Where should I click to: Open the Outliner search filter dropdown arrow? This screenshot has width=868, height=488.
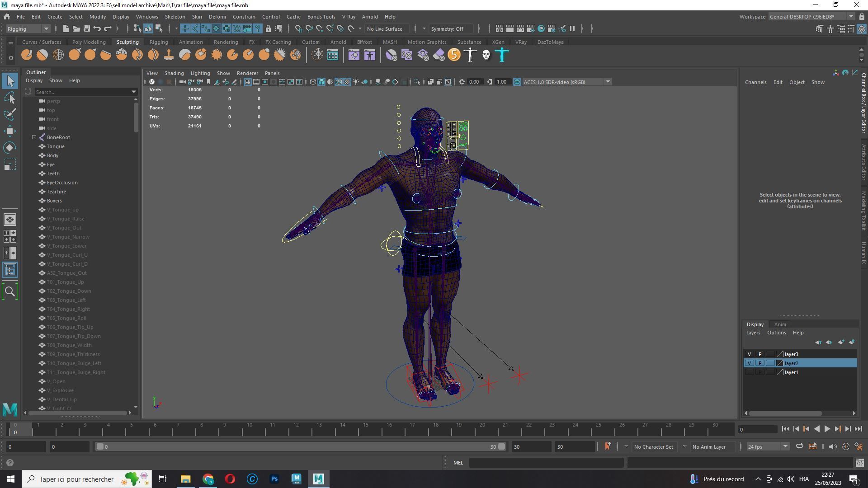tap(133, 92)
